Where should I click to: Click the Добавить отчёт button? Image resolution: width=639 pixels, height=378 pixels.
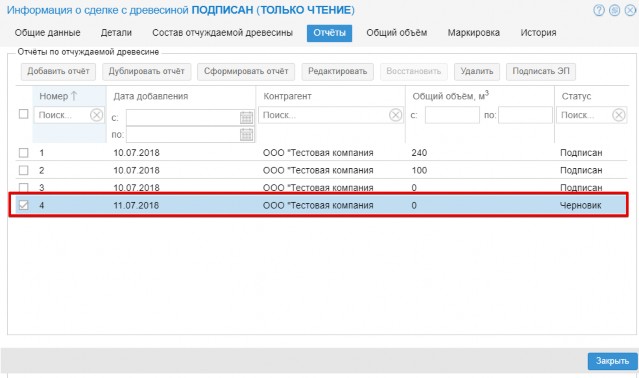[x=58, y=71]
